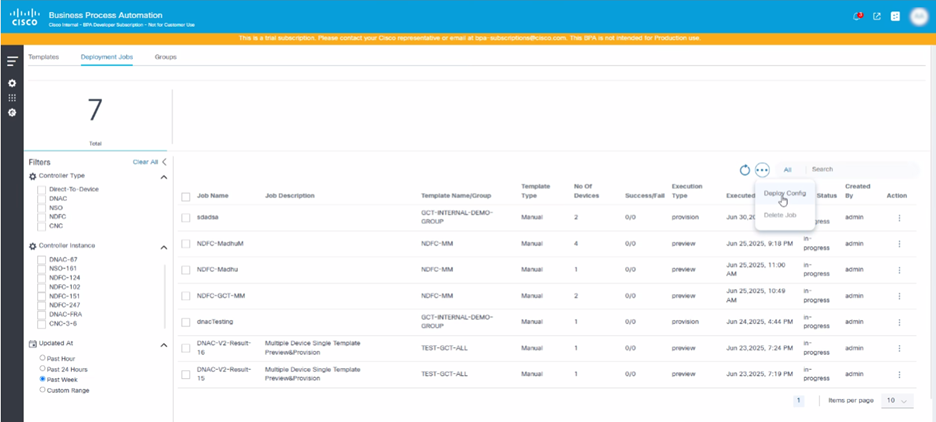
Task: Select the NDFC-Madhu job row checkbox
Action: (x=186, y=270)
